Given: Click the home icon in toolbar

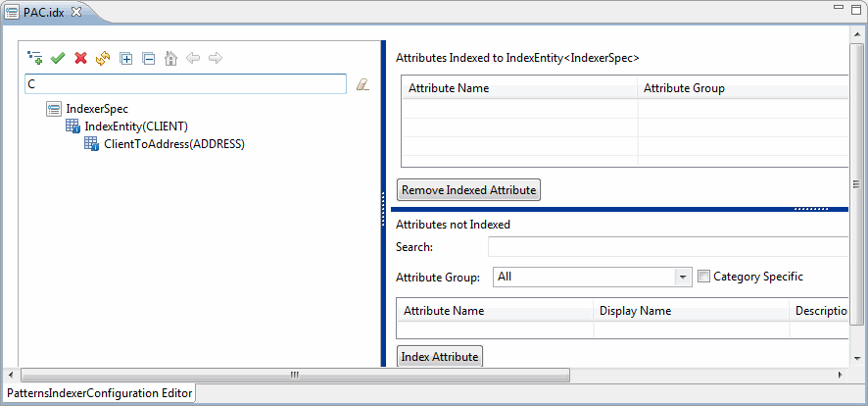Looking at the screenshot, I should pyautogui.click(x=171, y=58).
